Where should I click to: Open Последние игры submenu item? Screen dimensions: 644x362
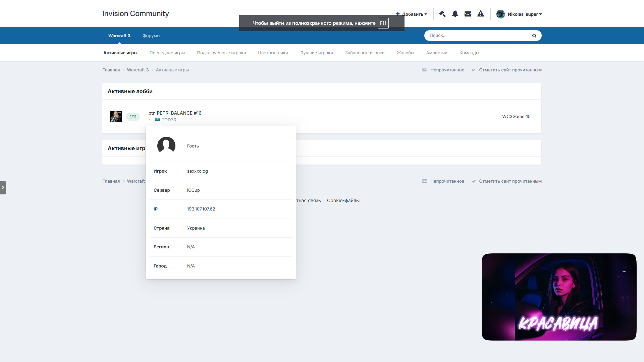coord(167,53)
